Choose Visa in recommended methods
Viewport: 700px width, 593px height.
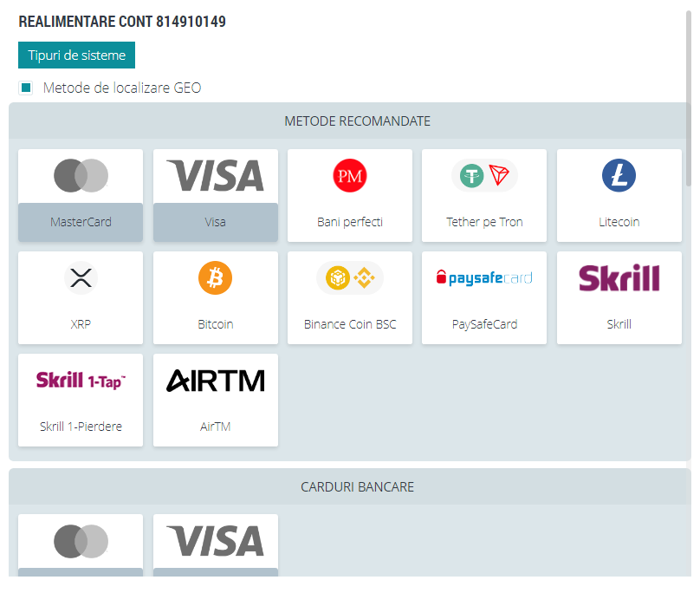(x=215, y=195)
